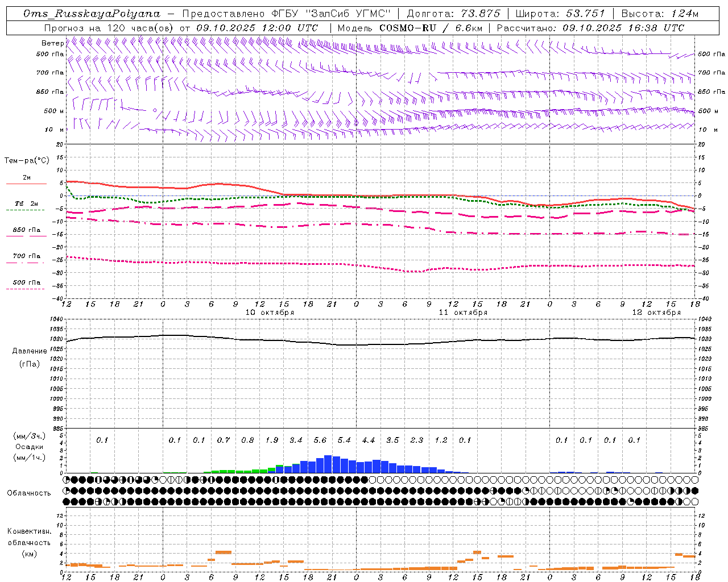
Task: Click the Тем-ра(°C) axis title
Action: point(27,161)
